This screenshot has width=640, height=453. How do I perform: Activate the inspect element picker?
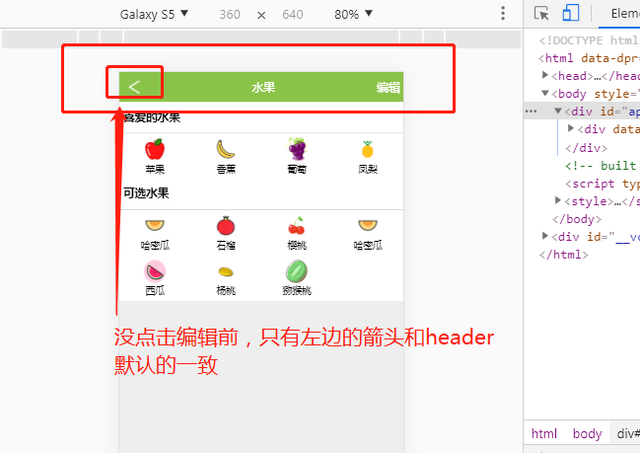542,13
